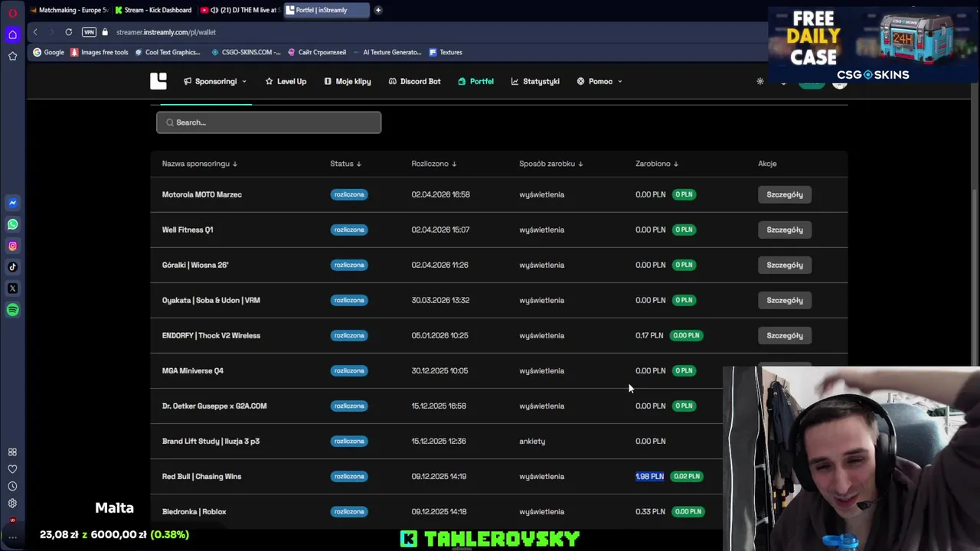
Task: Open Szczegóły for Góralki | Wiosna 26'
Action: (x=785, y=265)
